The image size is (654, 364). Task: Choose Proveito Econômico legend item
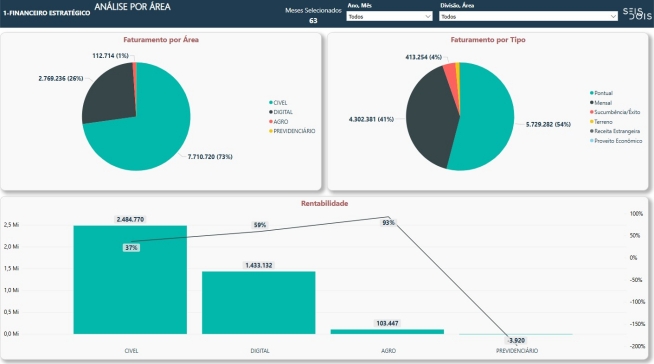pyautogui.click(x=616, y=141)
